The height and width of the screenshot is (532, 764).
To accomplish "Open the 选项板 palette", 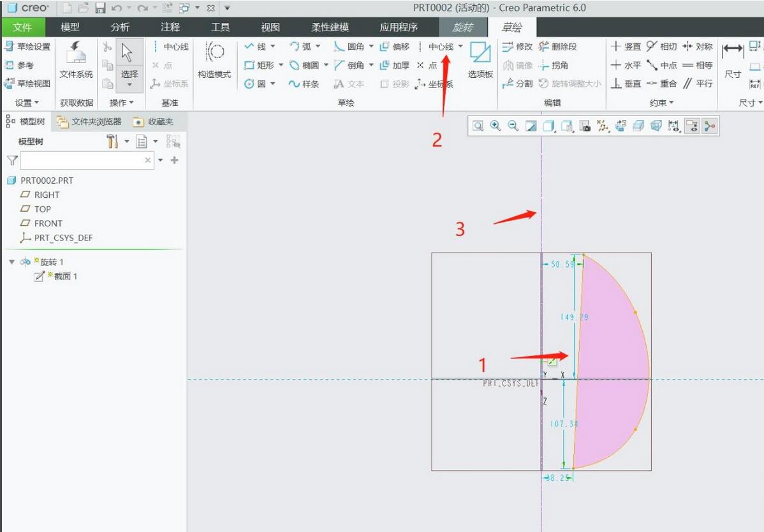I will 480,60.
